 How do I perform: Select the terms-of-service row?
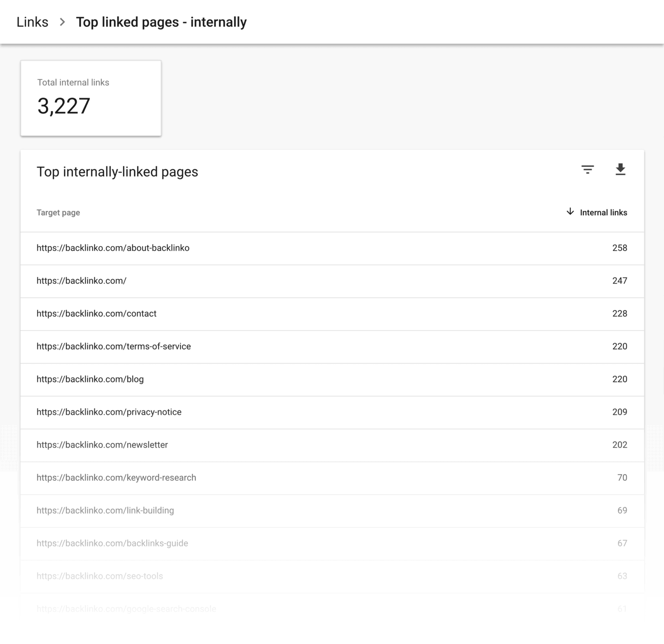(113, 346)
